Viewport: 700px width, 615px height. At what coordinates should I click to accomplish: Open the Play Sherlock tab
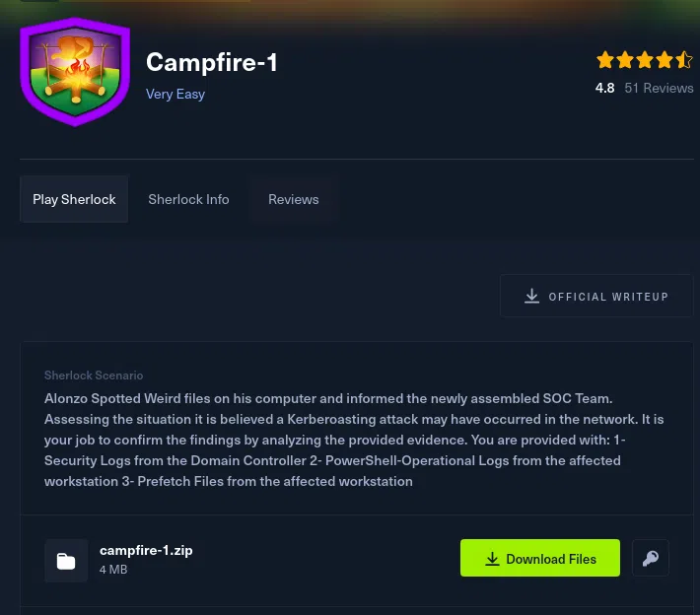tap(74, 199)
